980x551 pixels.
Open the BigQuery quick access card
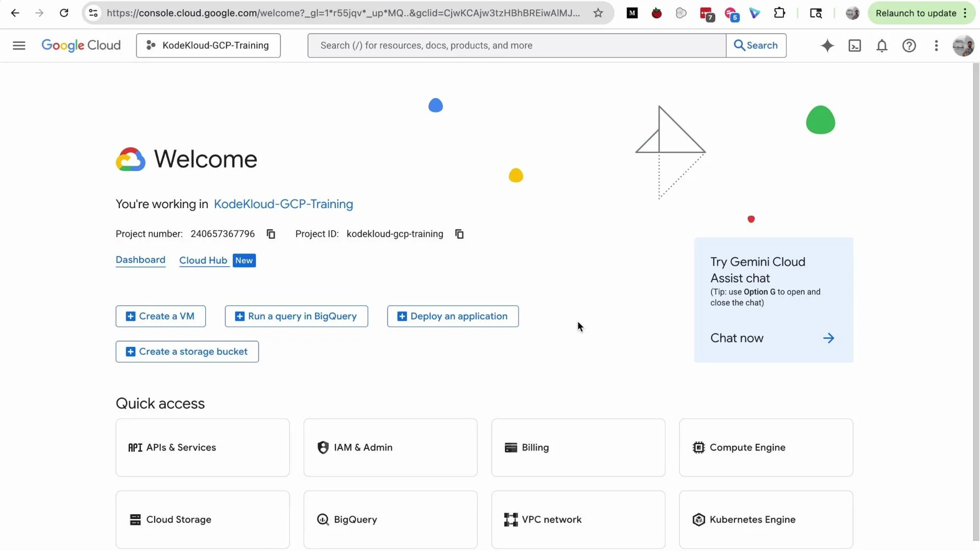point(390,519)
